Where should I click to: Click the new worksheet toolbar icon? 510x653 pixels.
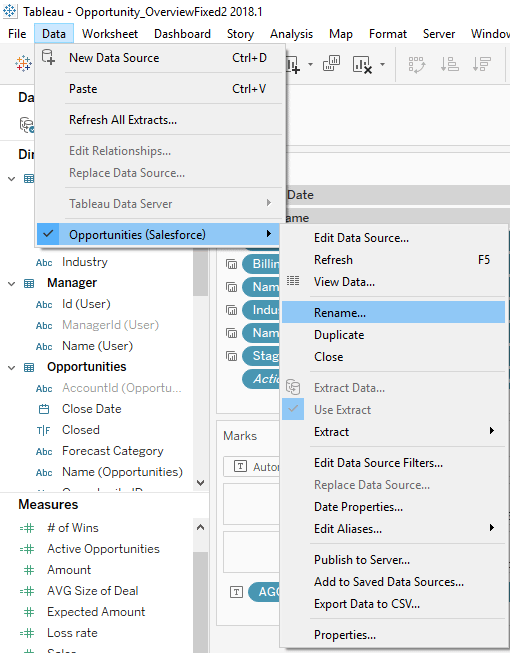pos(293,65)
